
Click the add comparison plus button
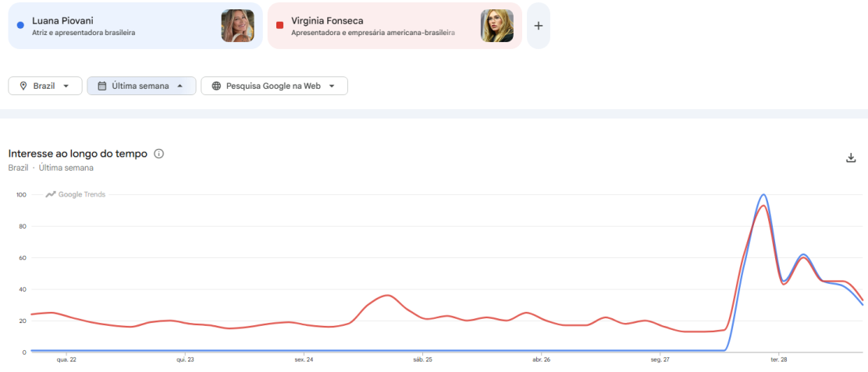point(538,26)
